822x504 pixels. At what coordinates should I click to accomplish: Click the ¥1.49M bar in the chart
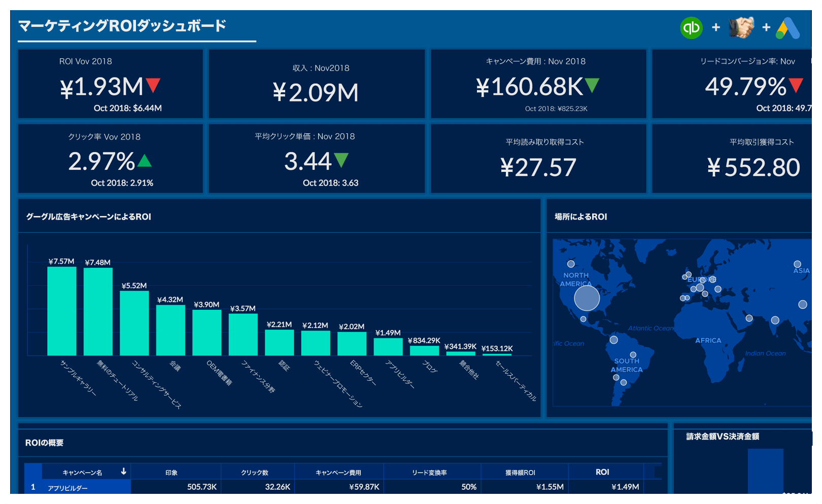point(388,347)
